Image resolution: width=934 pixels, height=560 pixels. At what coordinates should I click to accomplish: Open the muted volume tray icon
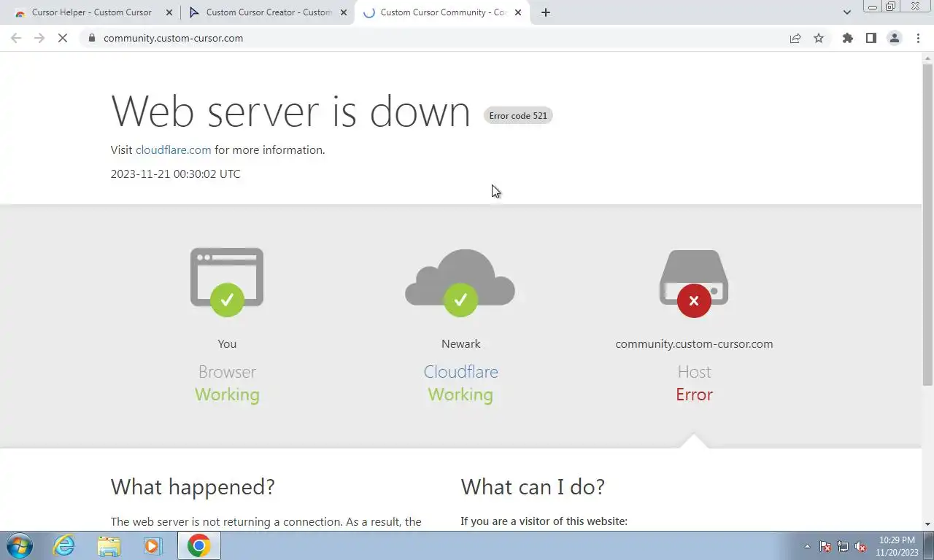pyautogui.click(x=860, y=546)
